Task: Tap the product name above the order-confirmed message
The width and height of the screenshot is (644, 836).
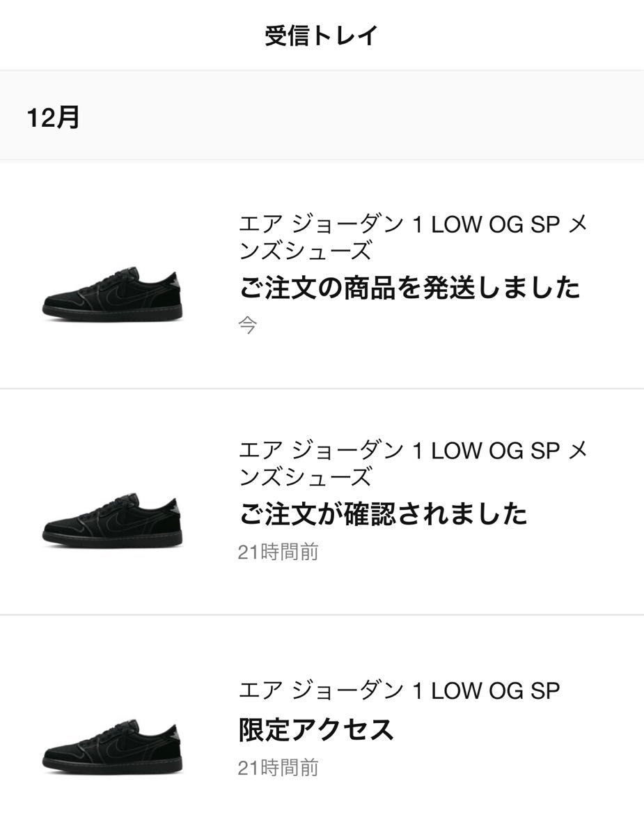Action: 414,463
